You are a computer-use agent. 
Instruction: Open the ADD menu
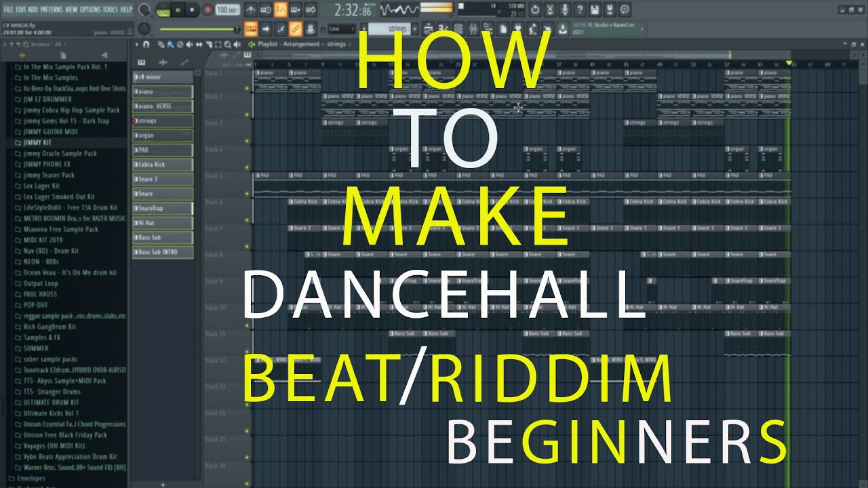pyautogui.click(x=33, y=9)
